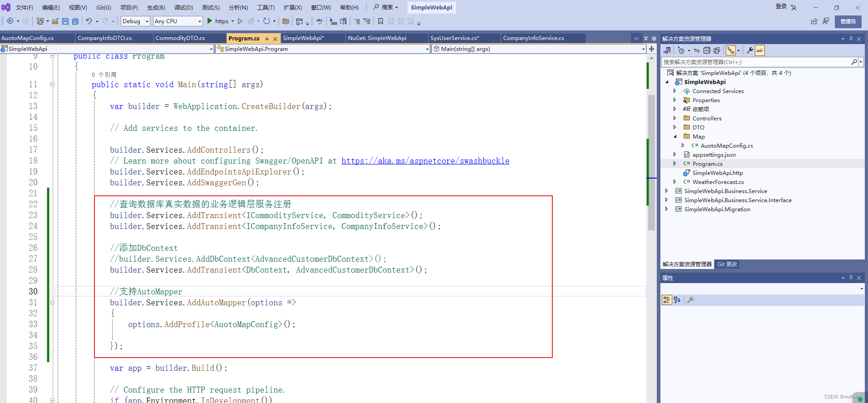Click the Restart circular arrow icon

tap(267, 21)
